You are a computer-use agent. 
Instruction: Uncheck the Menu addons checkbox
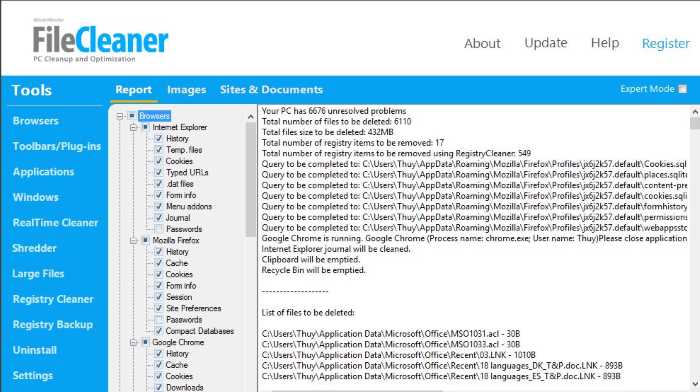(158, 206)
